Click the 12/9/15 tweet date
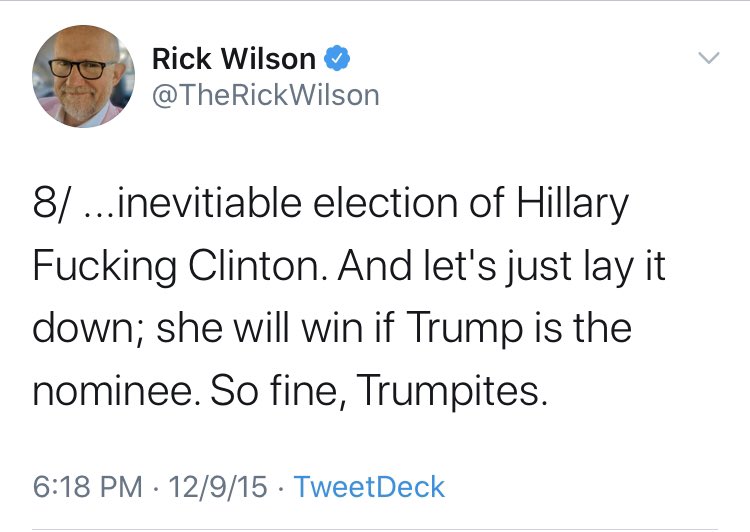The image size is (750, 532). click(219, 487)
